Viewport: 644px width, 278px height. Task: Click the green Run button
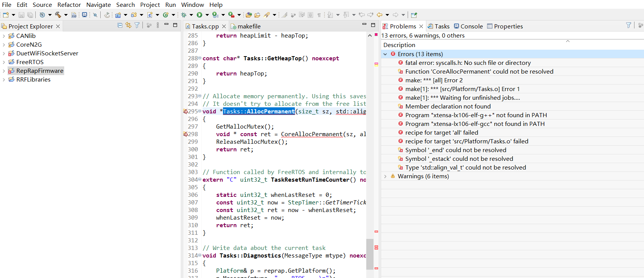tap(199, 15)
